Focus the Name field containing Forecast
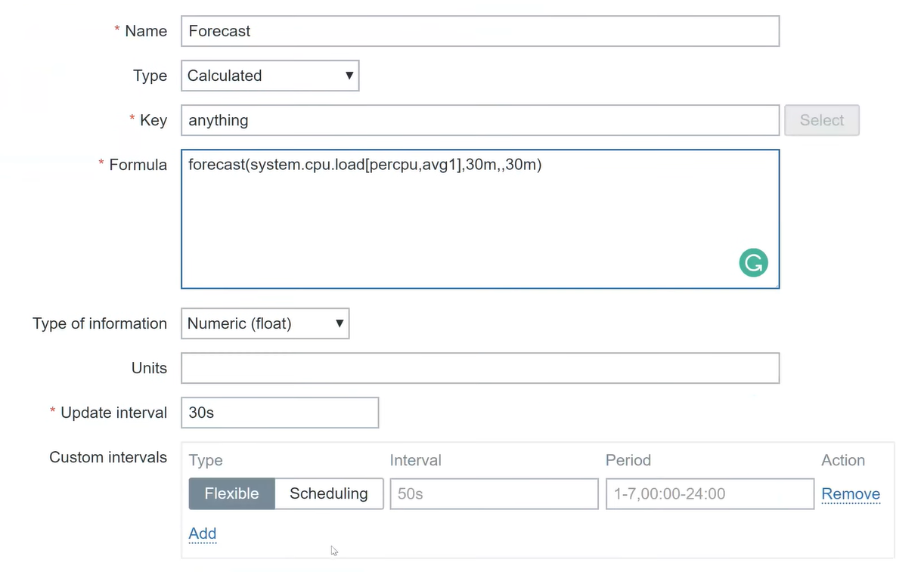 (480, 31)
